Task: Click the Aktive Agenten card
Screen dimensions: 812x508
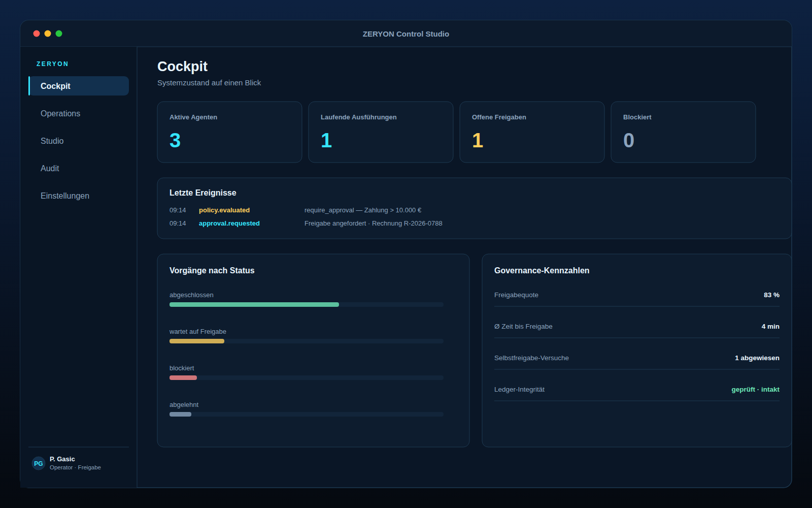Action: pyautogui.click(x=229, y=132)
